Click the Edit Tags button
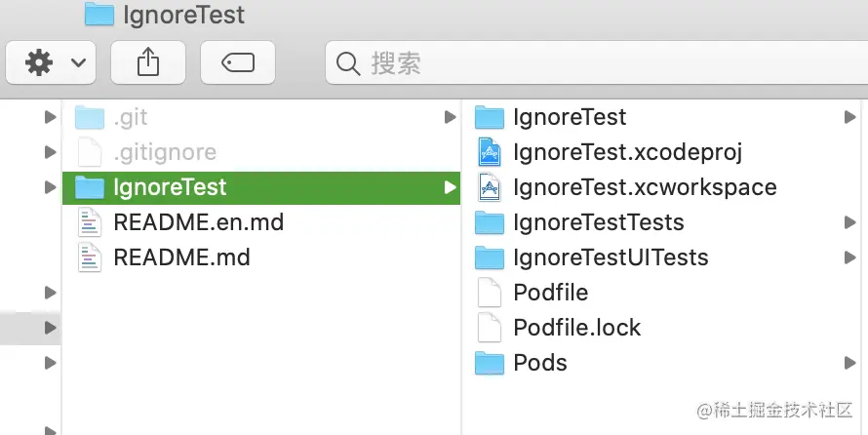 (238, 63)
